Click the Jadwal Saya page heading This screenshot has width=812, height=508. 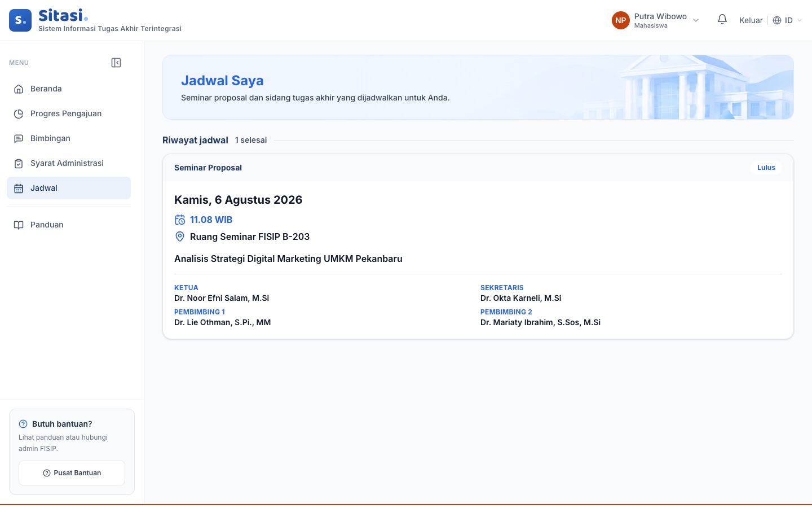pyautogui.click(x=222, y=81)
